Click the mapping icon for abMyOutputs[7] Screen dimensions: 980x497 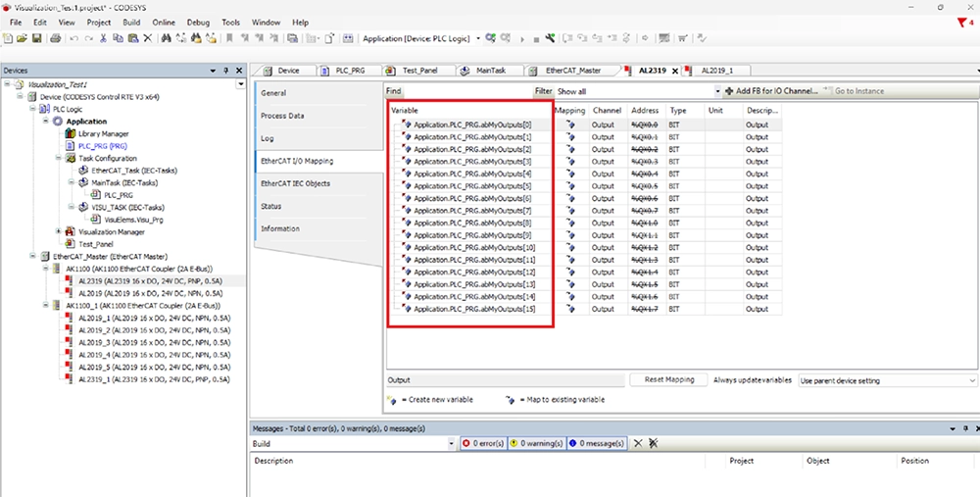570,211
